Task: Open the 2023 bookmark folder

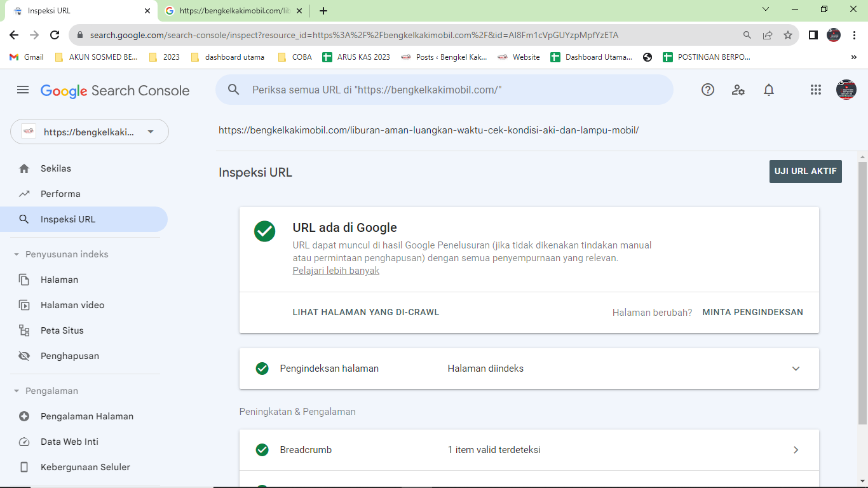Action: [164, 57]
